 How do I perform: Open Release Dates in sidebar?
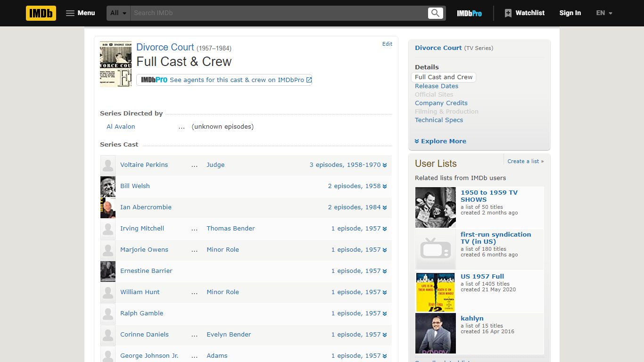437,86
